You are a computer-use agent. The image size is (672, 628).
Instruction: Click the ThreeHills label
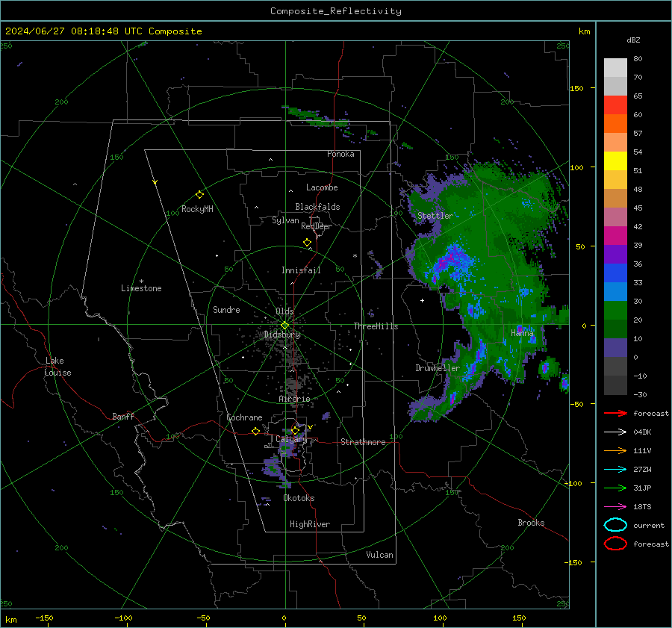376,326
